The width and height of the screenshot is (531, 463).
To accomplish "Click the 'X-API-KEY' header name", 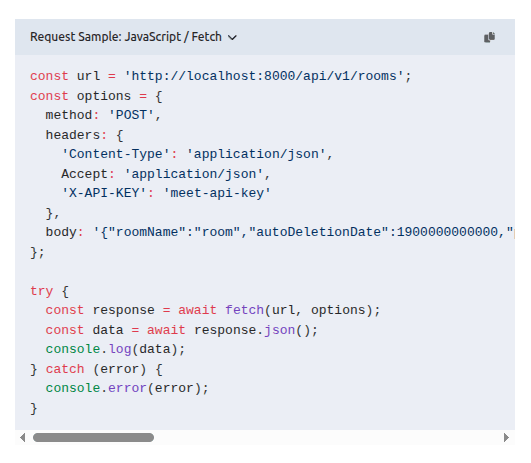I will click(104, 193).
